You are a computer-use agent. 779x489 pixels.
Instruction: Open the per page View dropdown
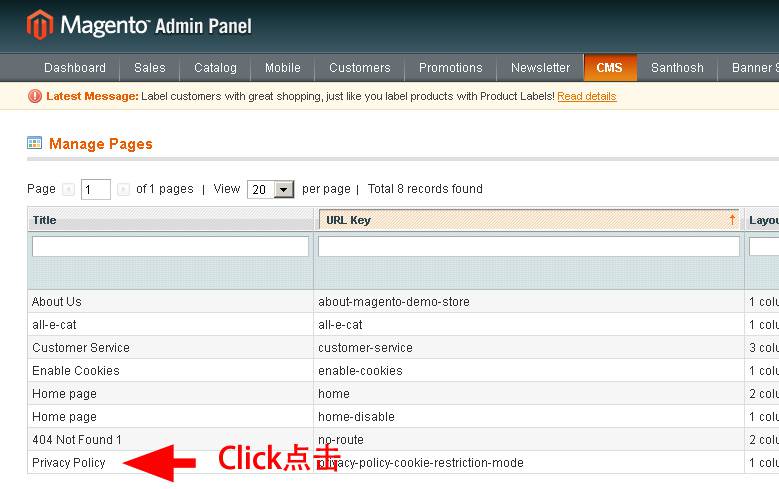283,190
